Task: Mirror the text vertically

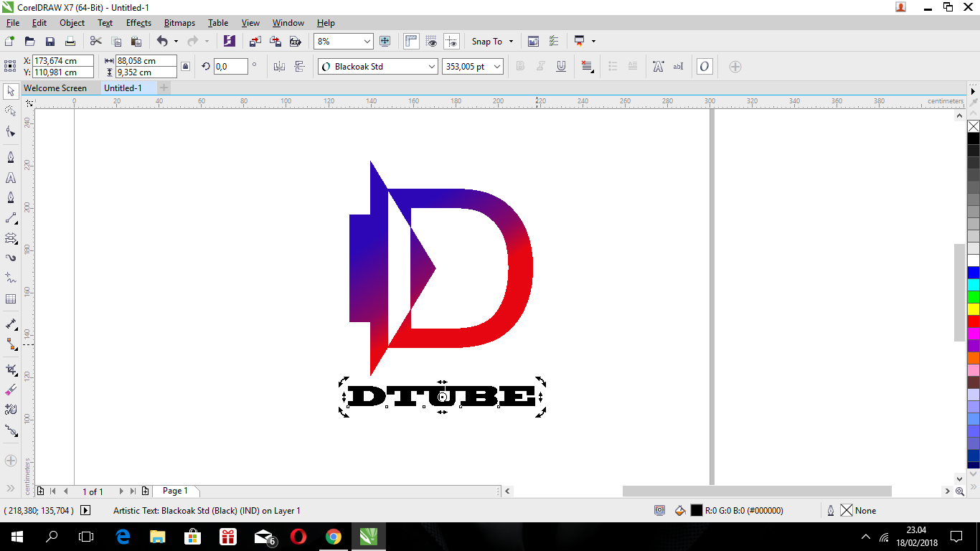Action: coord(300,67)
